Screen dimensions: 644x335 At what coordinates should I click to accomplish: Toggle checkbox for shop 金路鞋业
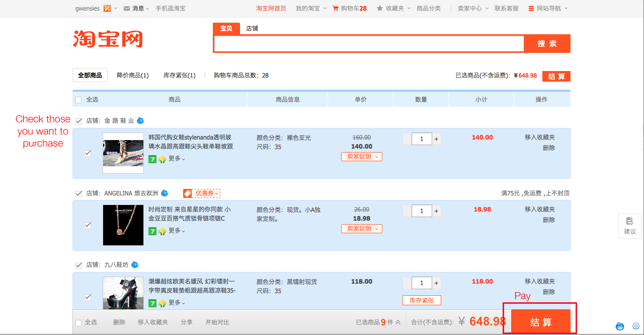(78, 121)
